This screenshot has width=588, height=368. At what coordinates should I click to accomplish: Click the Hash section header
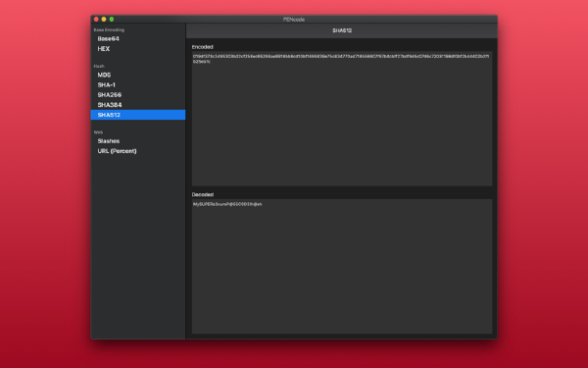pos(99,66)
